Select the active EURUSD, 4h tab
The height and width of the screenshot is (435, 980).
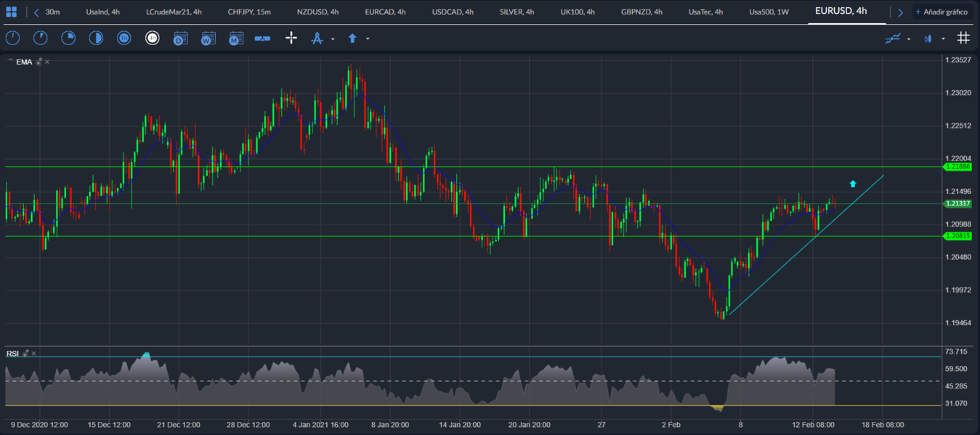tap(841, 11)
